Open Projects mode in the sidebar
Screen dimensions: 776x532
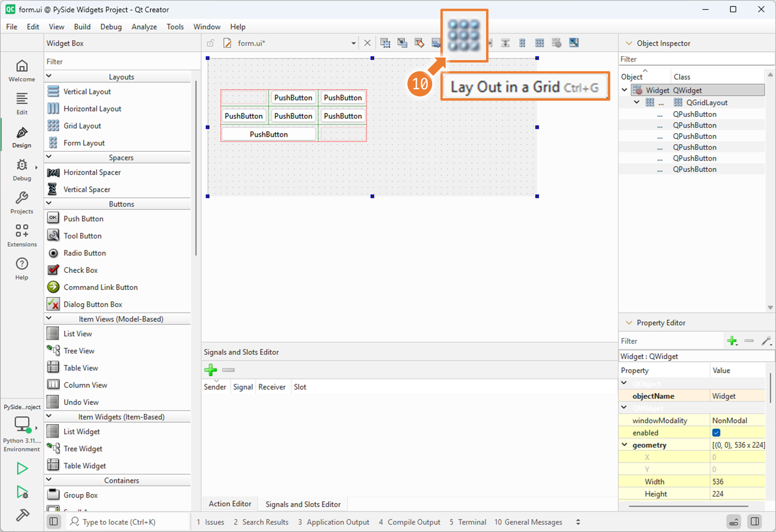pos(22,203)
